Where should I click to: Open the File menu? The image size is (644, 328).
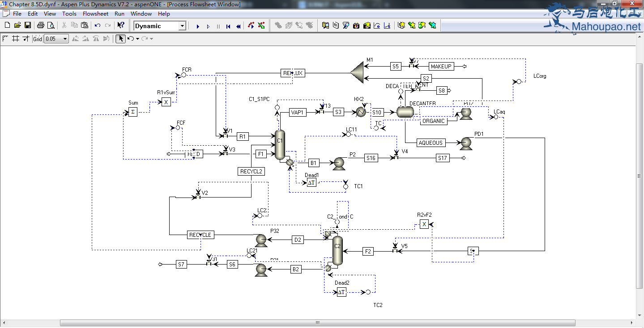17,14
